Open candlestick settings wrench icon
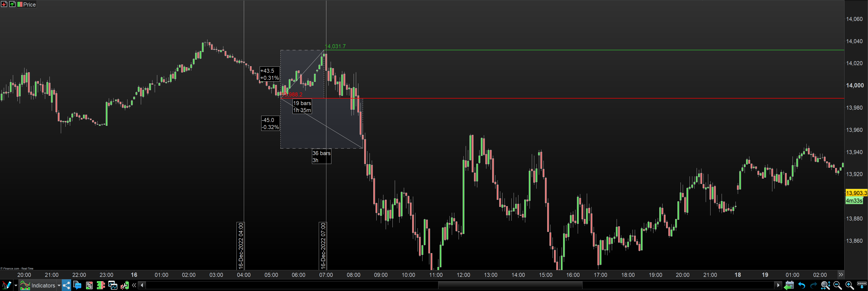This screenshot has height=291, width=868. coord(124,285)
